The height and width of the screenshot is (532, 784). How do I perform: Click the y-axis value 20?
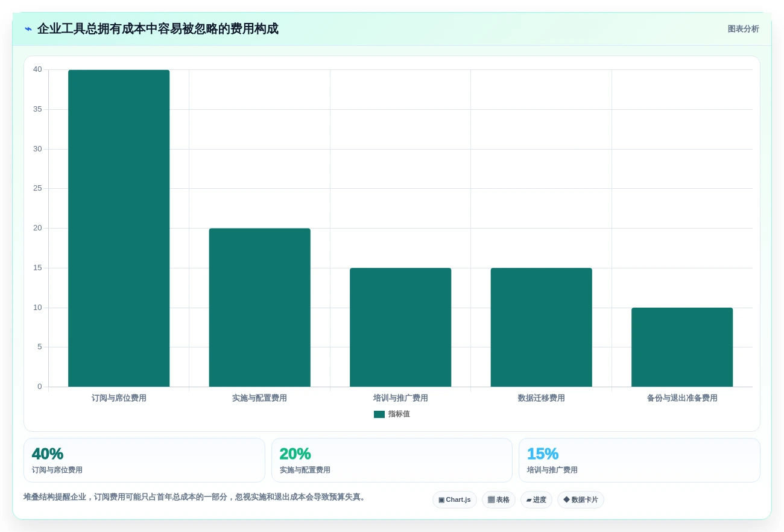(37, 228)
